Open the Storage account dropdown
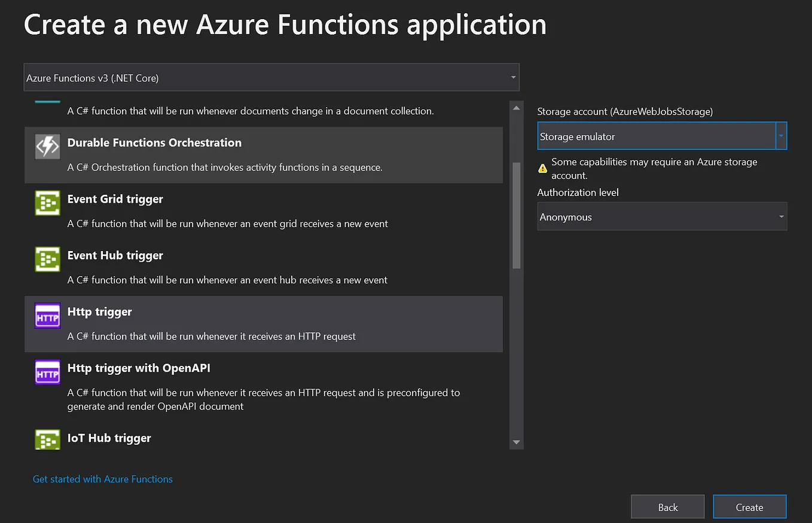 click(781, 136)
